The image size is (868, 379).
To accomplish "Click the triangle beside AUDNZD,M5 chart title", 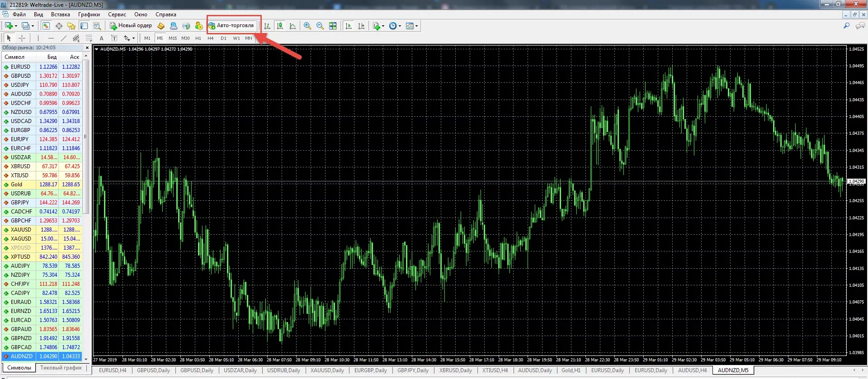I will point(96,49).
